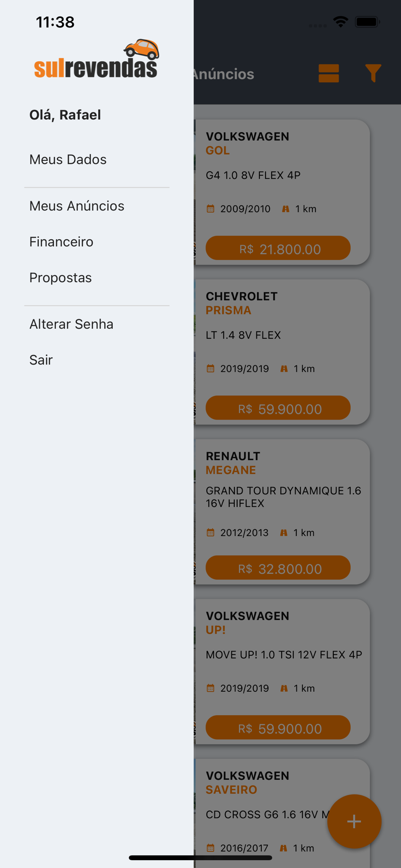Go to Meus Anúncios

coord(77,206)
